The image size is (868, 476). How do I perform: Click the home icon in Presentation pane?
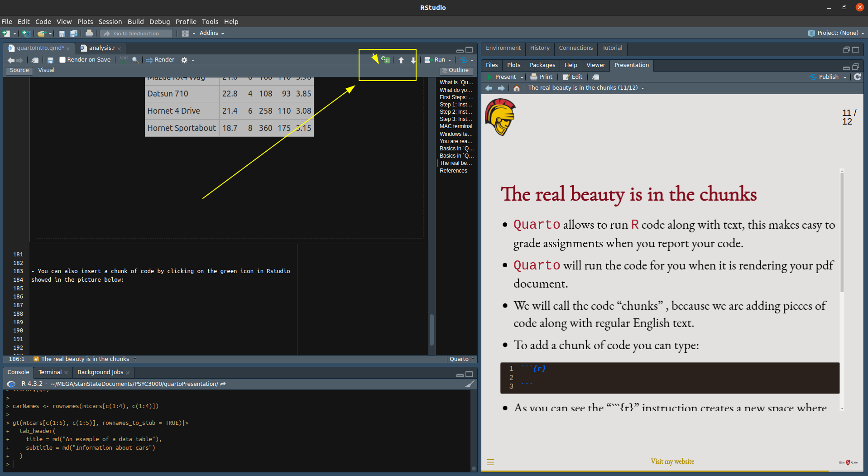pyautogui.click(x=516, y=88)
